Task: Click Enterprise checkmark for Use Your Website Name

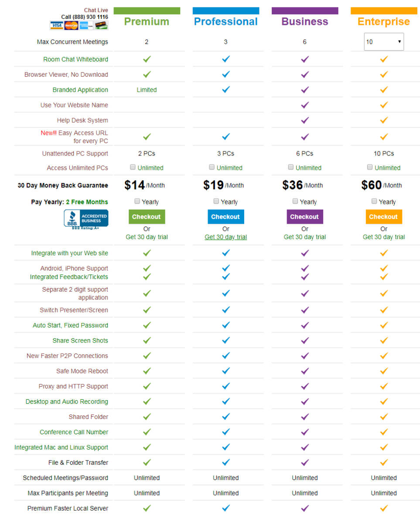Action: pyautogui.click(x=384, y=105)
